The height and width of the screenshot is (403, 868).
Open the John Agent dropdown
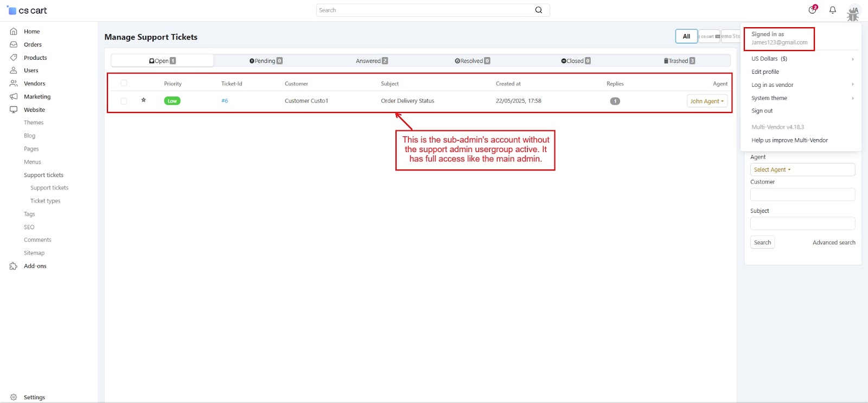707,101
